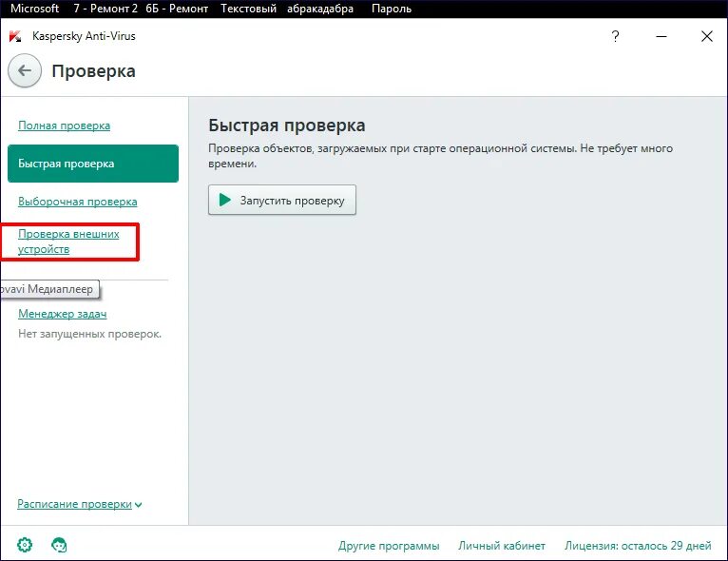728x561 pixels.
Task: Click the Проверка page title
Action: point(93,71)
